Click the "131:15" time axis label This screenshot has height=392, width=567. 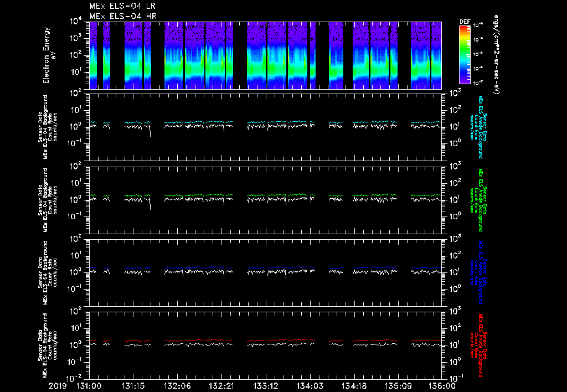(x=133, y=386)
